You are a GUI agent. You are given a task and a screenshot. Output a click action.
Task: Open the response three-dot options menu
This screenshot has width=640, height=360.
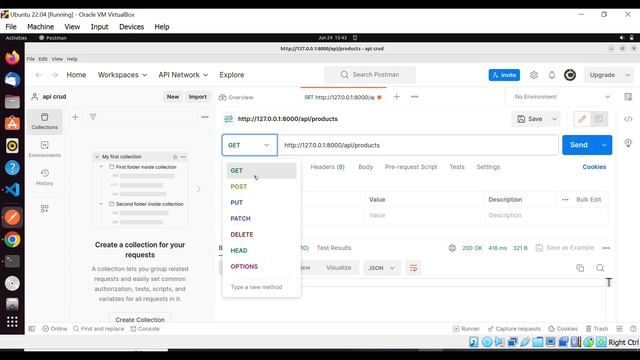(606, 248)
